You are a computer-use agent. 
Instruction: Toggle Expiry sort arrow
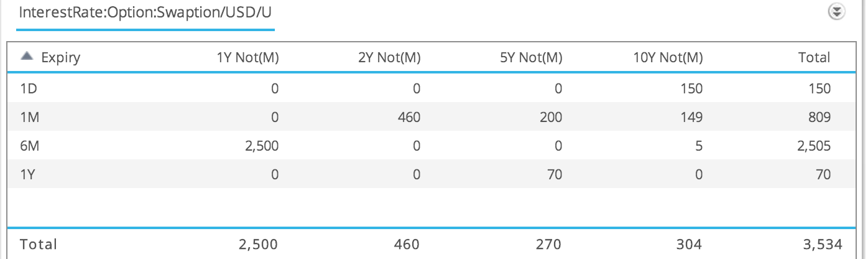pos(27,57)
